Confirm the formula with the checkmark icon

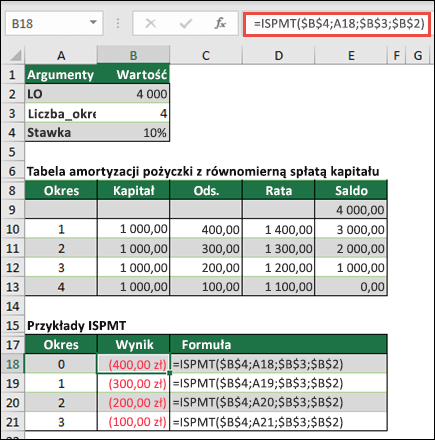click(x=185, y=23)
